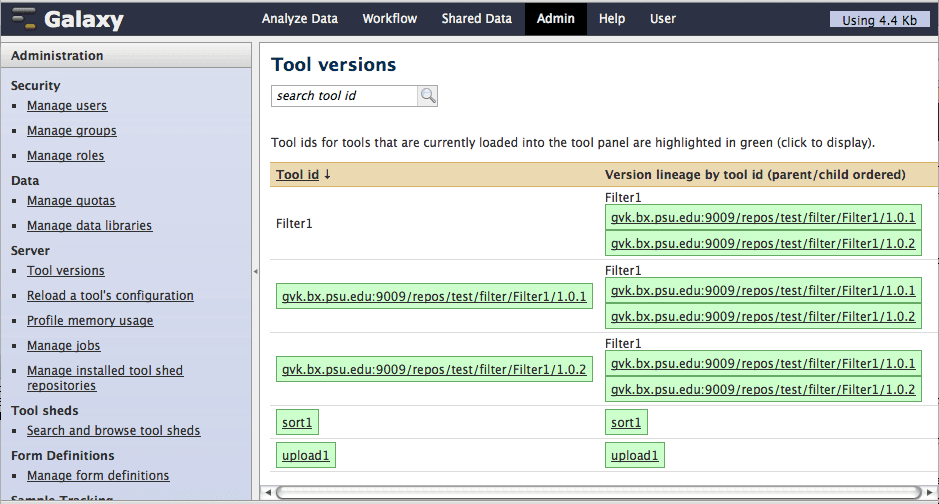Viewport: 939px width, 504px height.
Task: Click the search tool id field
Action: point(344,96)
